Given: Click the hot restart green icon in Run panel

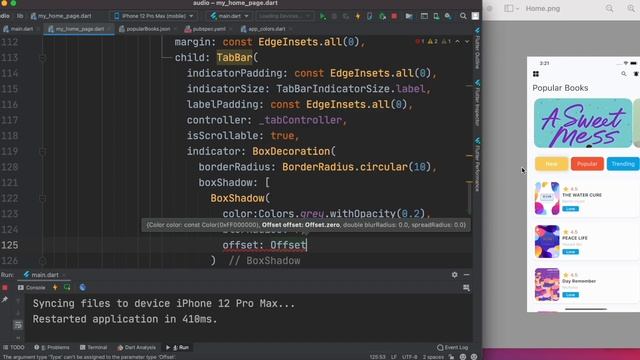Looking at the screenshot, I should tap(67, 287).
